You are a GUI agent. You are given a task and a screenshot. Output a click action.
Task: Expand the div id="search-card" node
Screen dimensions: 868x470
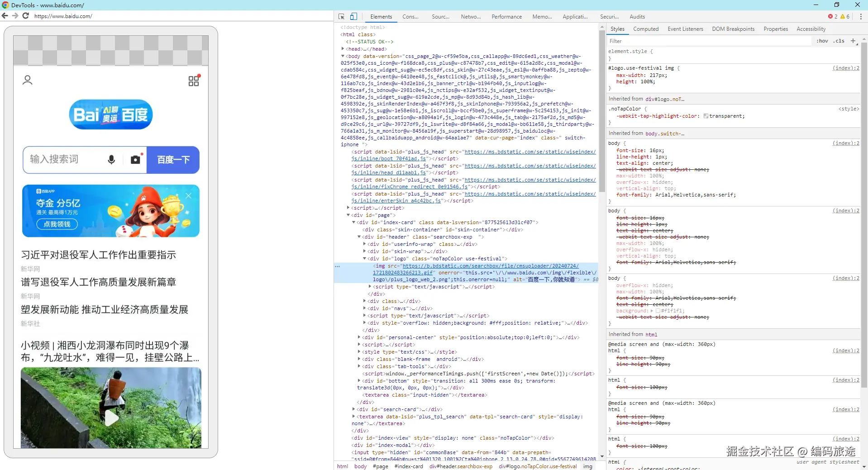click(x=353, y=409)
